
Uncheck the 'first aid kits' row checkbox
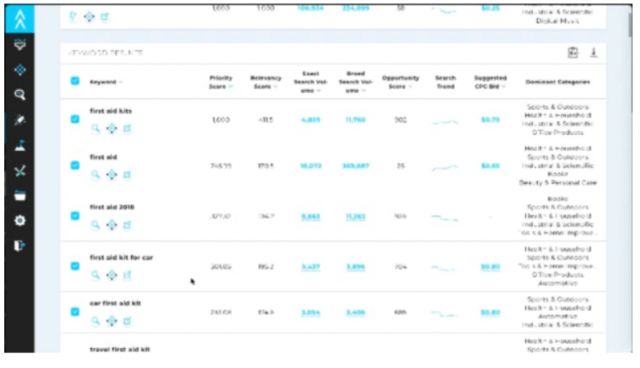[x=75, y=119]
